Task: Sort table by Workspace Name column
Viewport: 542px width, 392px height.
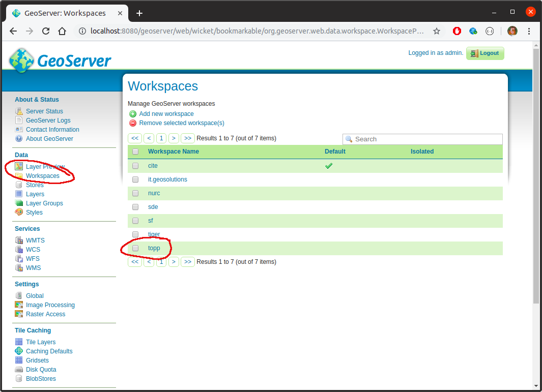Action: pos(174,152)
